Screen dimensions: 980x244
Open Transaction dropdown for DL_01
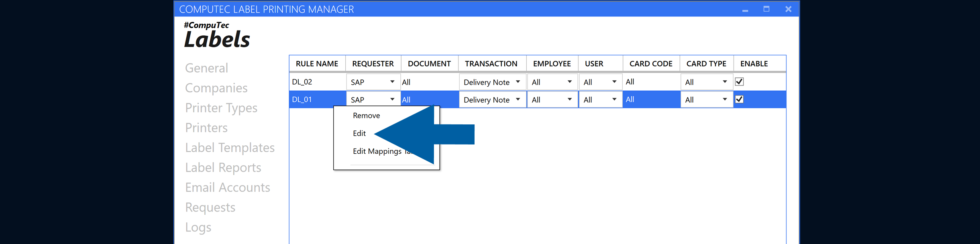click(x=492, y=100)
